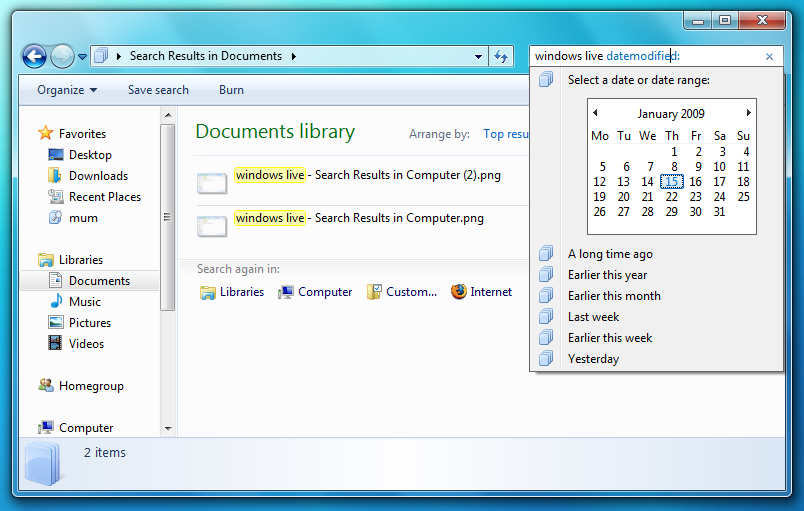Open the Arrange by Top results dropdown
Viewport: 804px width, 511px height.
(506, 134)
